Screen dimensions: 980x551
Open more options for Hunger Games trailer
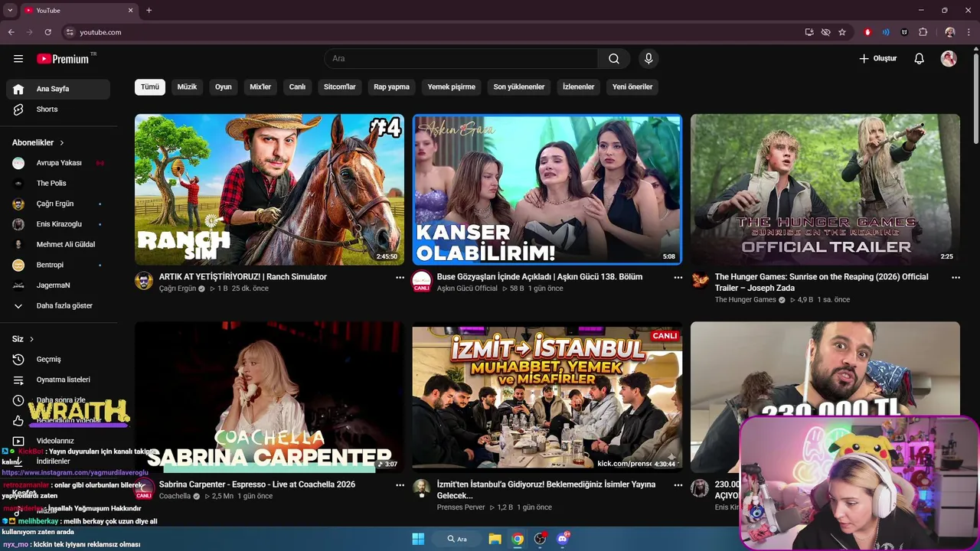click(x=955, y=278)
